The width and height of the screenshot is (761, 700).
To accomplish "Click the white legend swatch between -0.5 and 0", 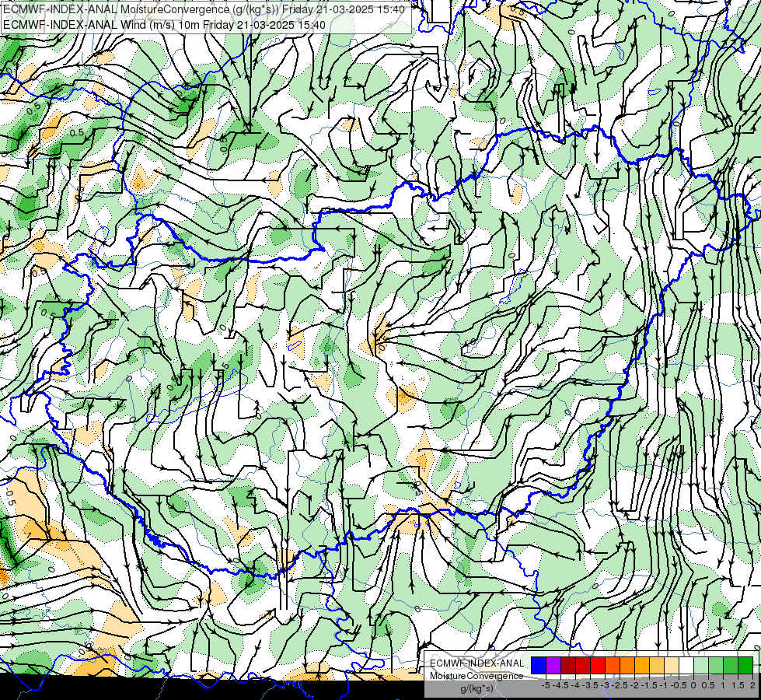I will point(686,666).
